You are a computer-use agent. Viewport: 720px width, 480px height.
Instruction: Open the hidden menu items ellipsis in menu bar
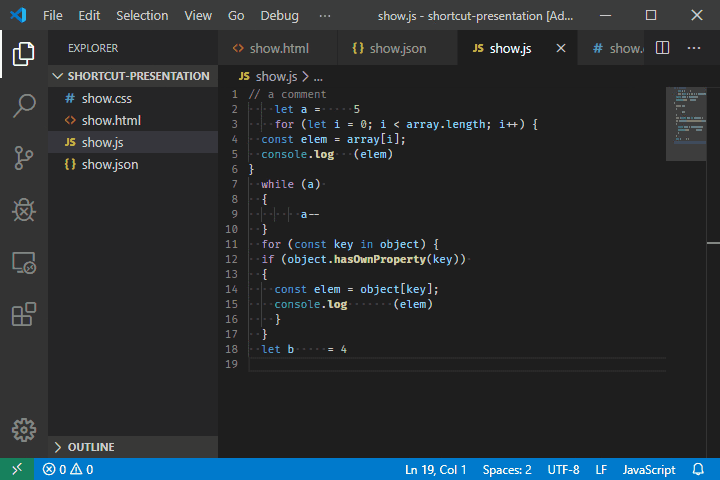pyautogui.click(x=325, y=16)
